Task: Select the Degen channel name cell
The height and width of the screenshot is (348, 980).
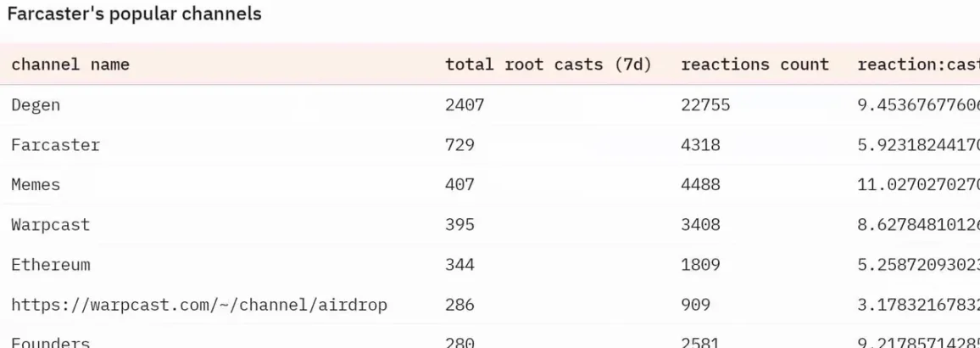Action: pyautogui.click(x=36, y=105)
